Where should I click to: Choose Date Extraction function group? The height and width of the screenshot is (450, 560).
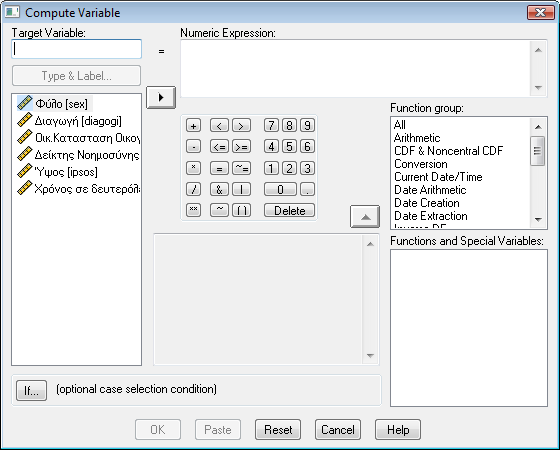pos(431,216)
